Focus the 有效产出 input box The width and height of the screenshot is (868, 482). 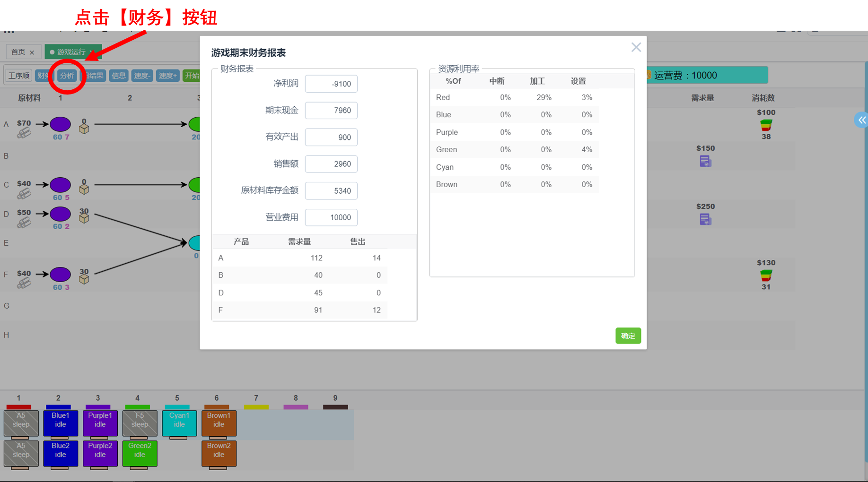click(x=331, y=138)
